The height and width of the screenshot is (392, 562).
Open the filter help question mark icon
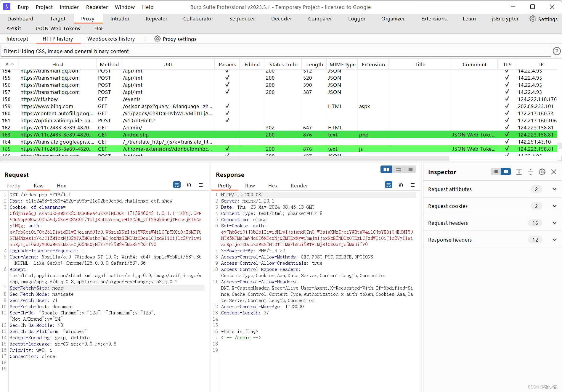click(x=557, y=51)
